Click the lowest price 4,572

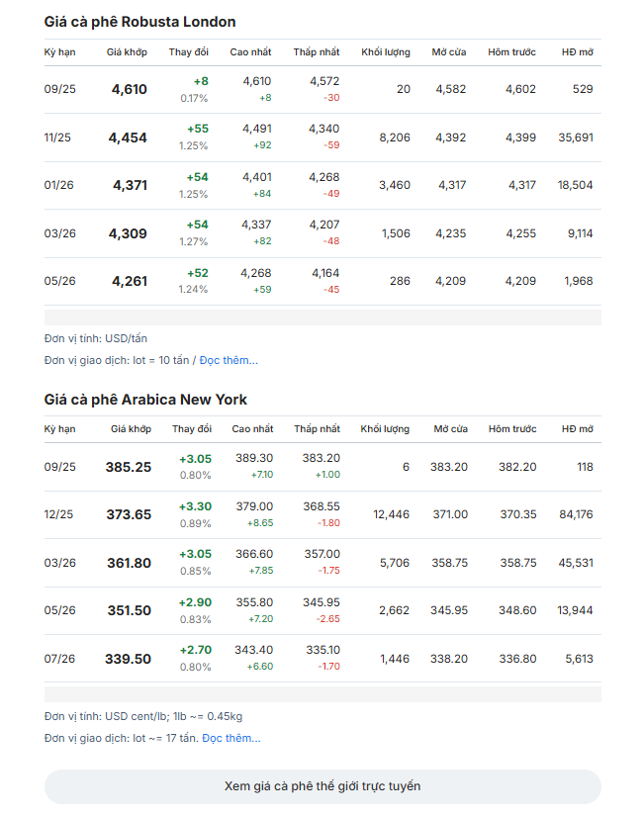(x=324, y=81)
